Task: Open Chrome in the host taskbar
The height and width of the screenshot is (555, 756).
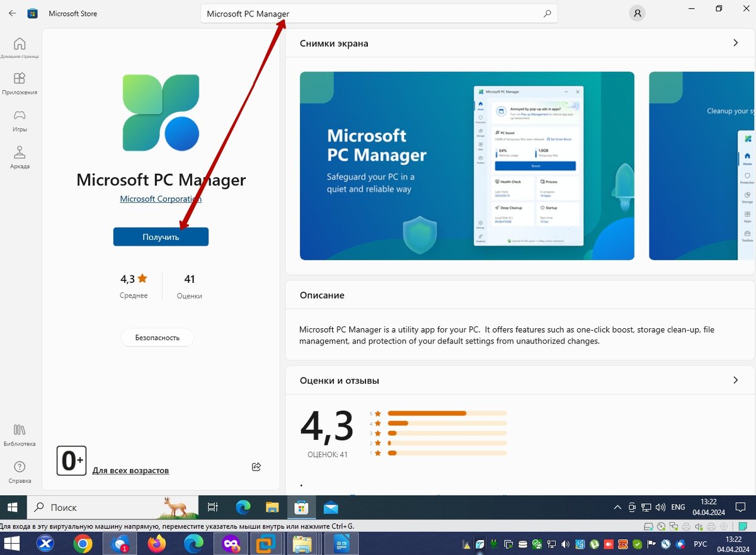Action: point(83,543)
